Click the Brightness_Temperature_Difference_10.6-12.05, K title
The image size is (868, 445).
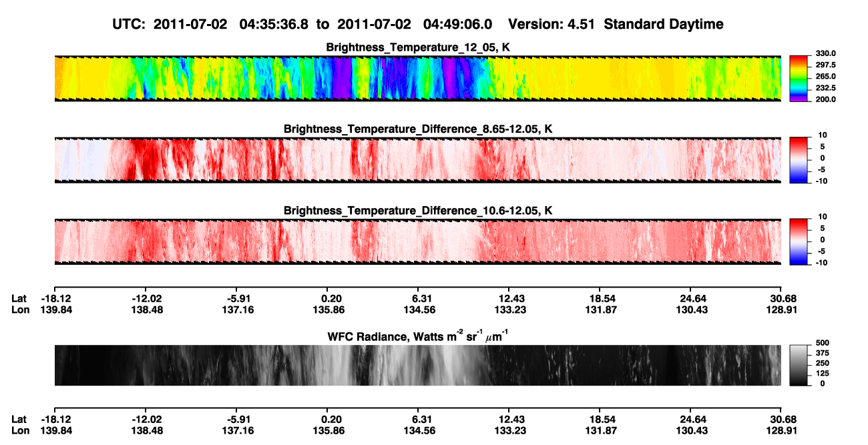pyautogui.click(x=418, y=211)
